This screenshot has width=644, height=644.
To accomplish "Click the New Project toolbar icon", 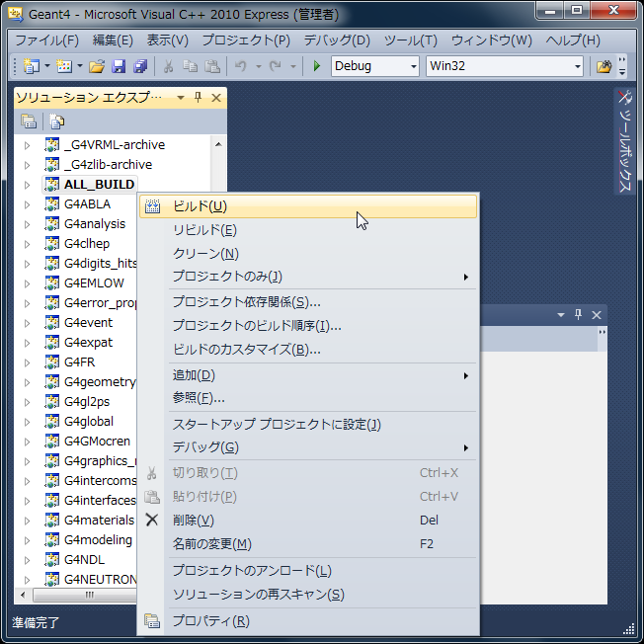I will click(32, 66).
